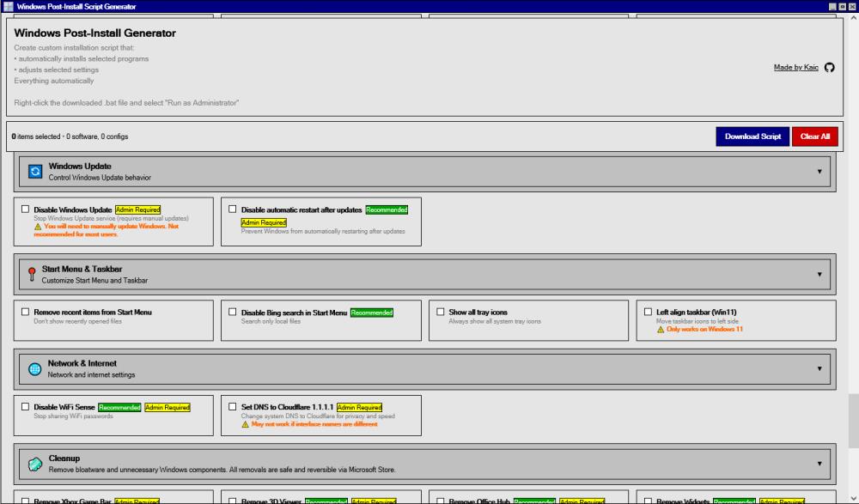
Task: Click the warning icon under Set DNS to Cloudflare
Action: pyautogui.click(x=246, y=424)
